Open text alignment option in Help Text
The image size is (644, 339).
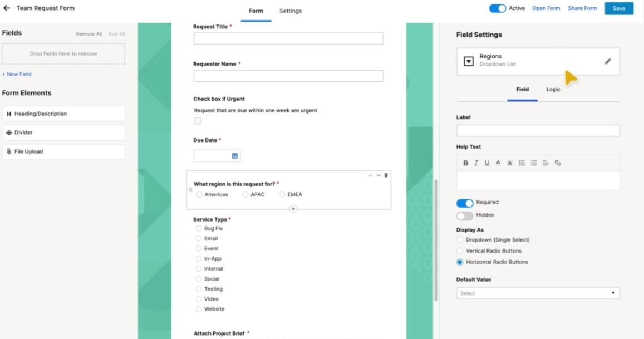[x=545, y=163]
